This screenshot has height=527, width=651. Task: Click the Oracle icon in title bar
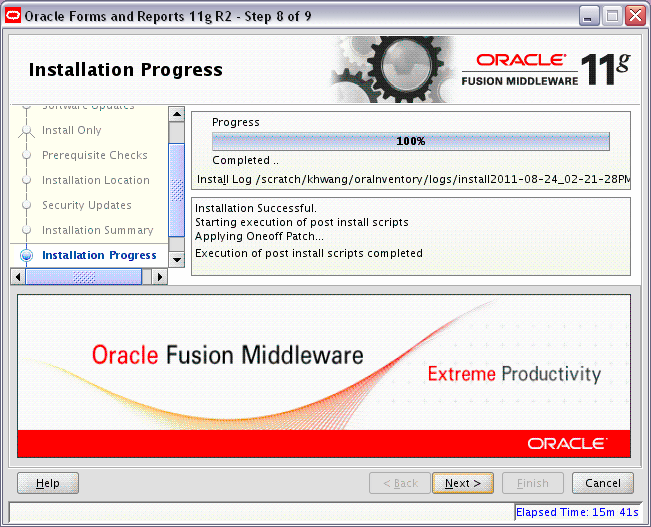point(13,16)
